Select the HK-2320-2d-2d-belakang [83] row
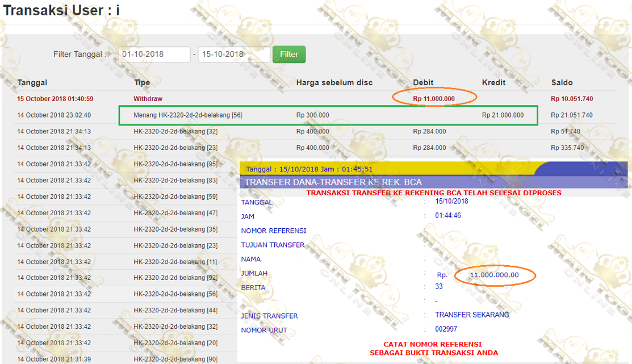This screenshot has width=632, height=364. point(175,181)
